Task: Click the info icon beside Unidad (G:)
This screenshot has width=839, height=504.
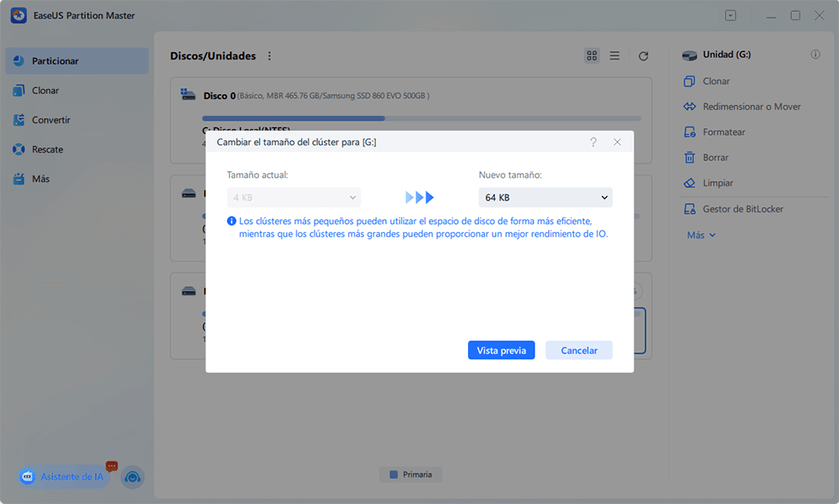Action: [816, 55]
